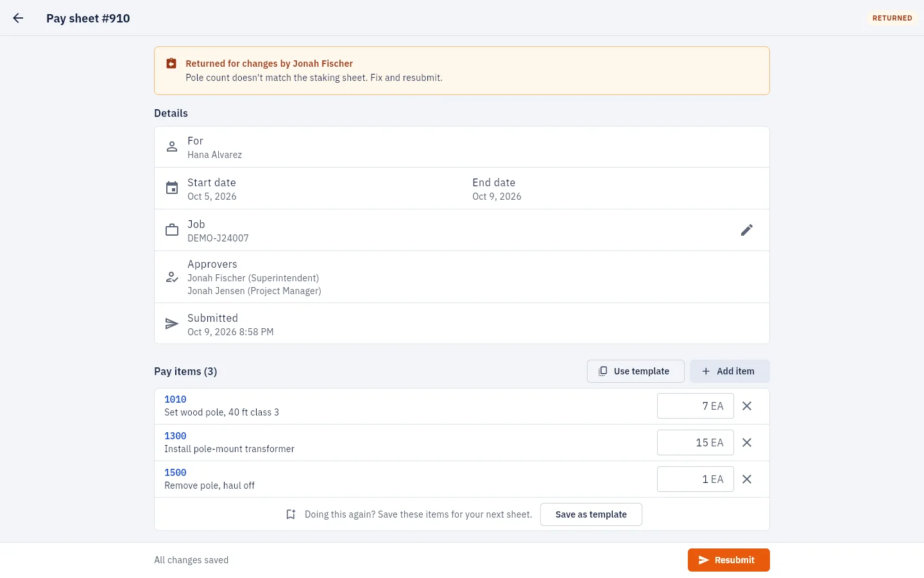
Task: Click 'Returned for changes by Jonah Fischer' heading
Action: tap(269, 64)
